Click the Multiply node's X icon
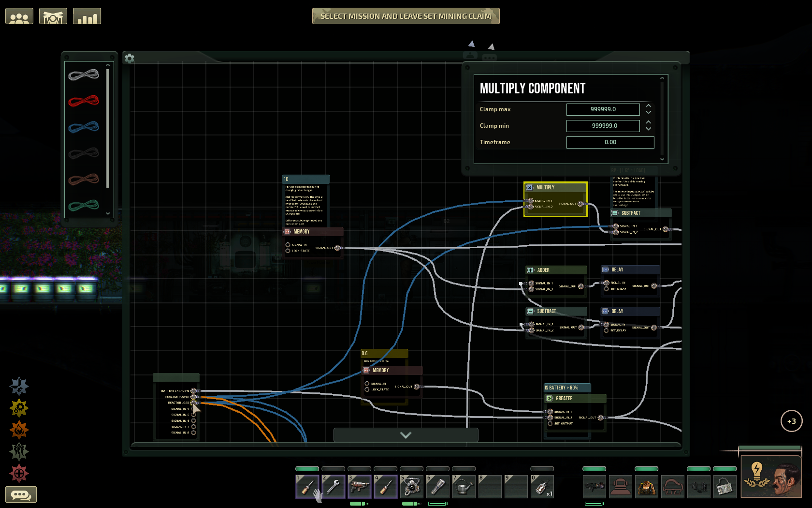Screen dimensions: 812x508 [530, 188]
